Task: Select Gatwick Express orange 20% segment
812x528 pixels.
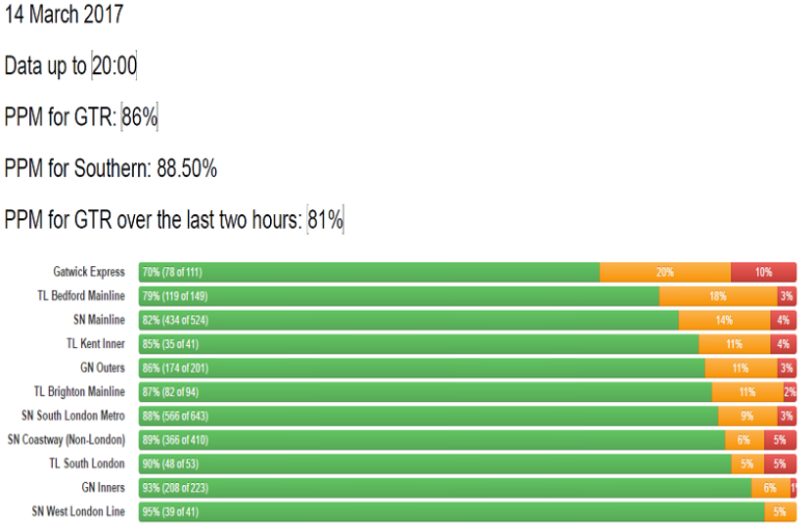Action: 664,273
